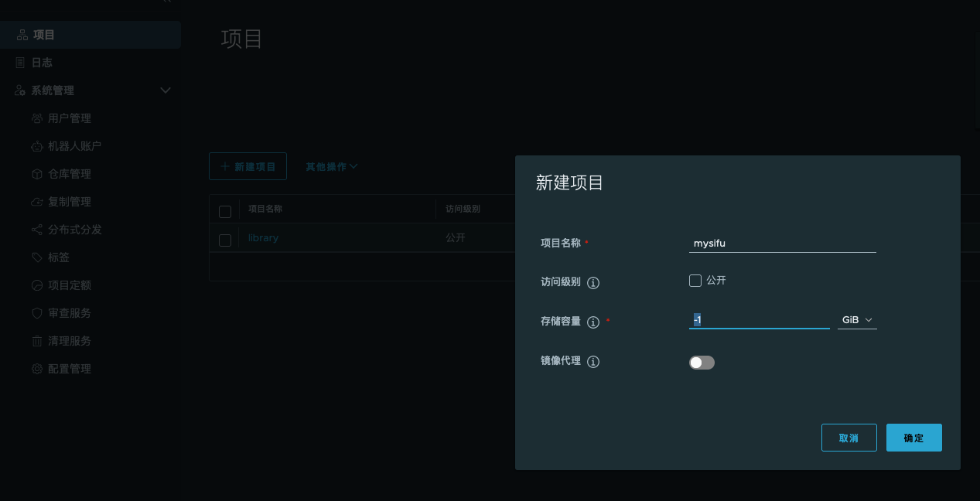Go to 用户管理 in the sidebar

coord(69,118)
